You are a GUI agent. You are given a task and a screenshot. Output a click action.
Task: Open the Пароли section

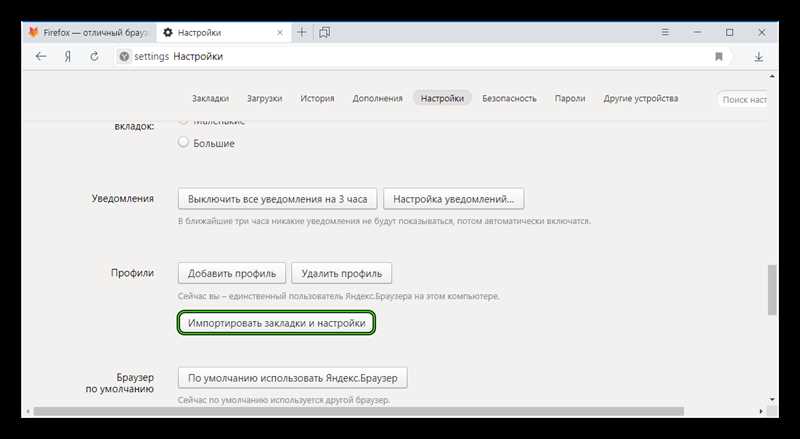[569, 99]
